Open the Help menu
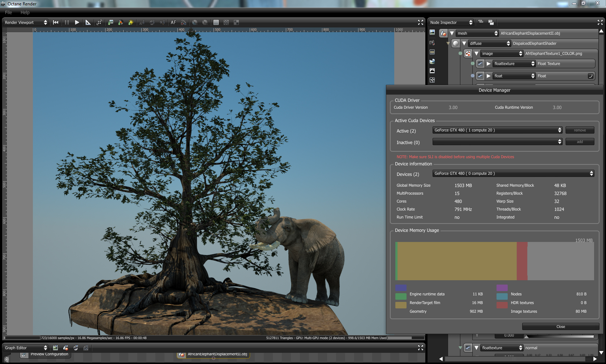The height and width of the screenshot is (364, 606). click(25, 12)
